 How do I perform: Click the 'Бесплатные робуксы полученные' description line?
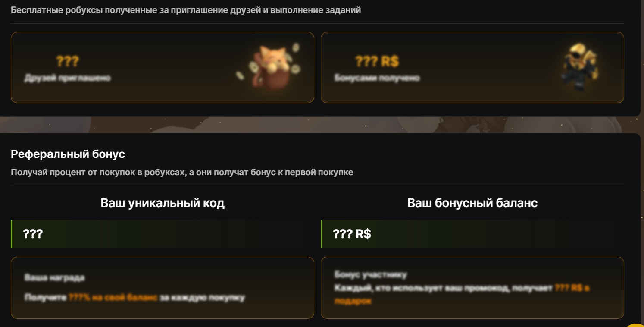pyautogui.click(x=186, y=10)
